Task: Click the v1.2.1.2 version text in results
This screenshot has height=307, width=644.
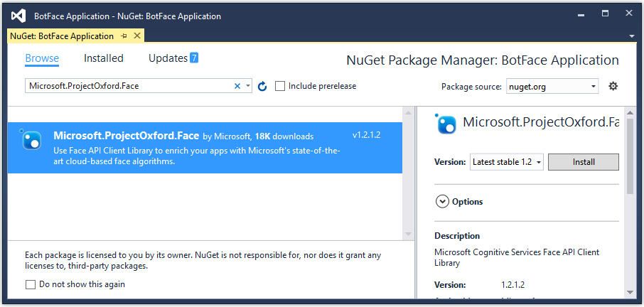Action: coord(366,135)
